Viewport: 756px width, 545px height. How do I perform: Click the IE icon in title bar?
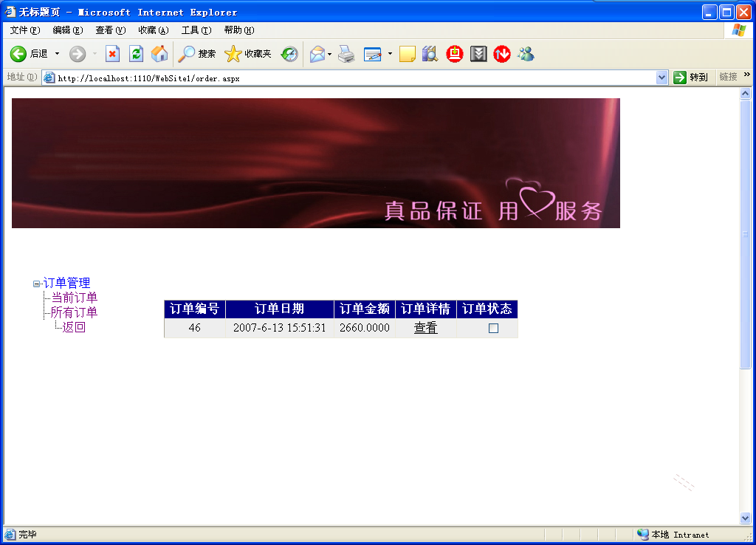[x=10, y=12]
